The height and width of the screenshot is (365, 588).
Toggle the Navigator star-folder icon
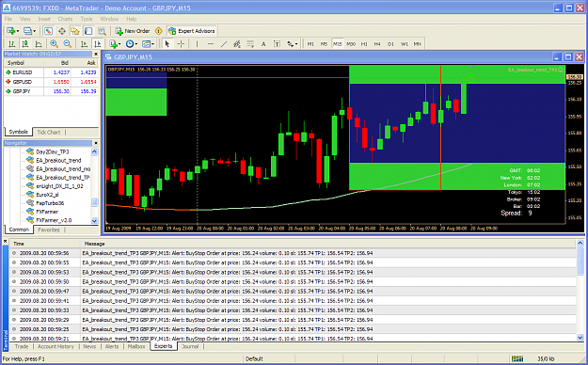point(75,31)
